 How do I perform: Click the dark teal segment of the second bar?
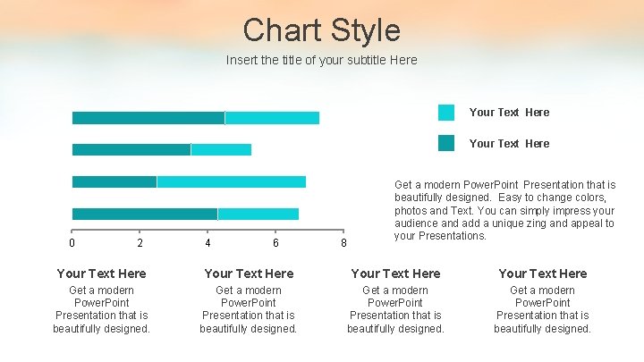click(x=131, y=150)
